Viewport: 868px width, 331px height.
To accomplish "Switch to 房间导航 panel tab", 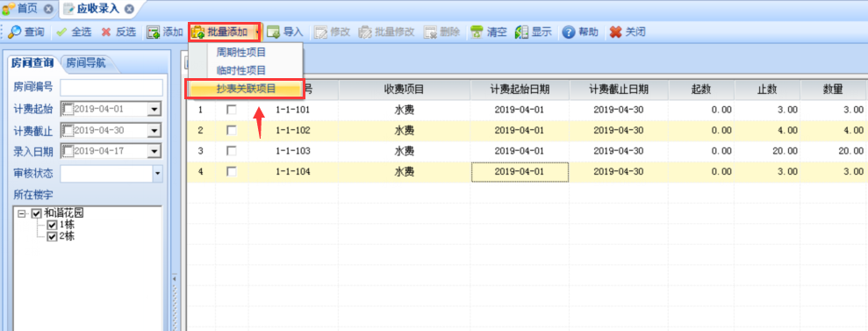I will (85, 63).
